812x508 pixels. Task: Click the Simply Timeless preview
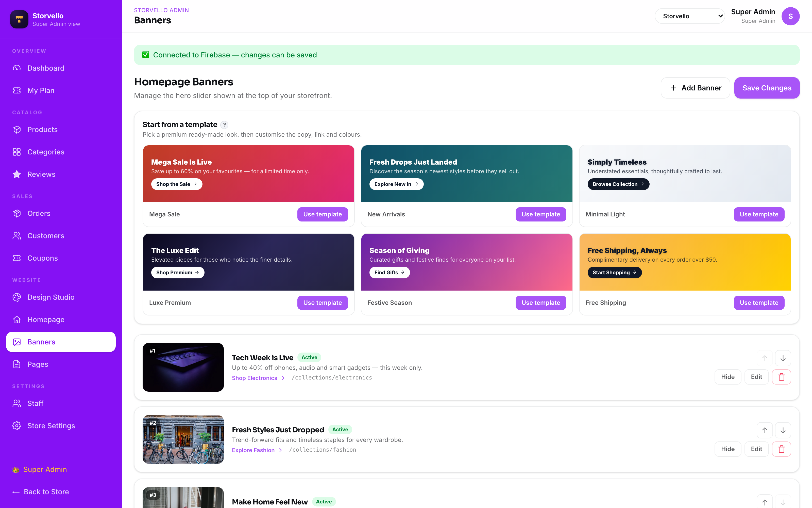pyautogui.click(x=685, y=174)
